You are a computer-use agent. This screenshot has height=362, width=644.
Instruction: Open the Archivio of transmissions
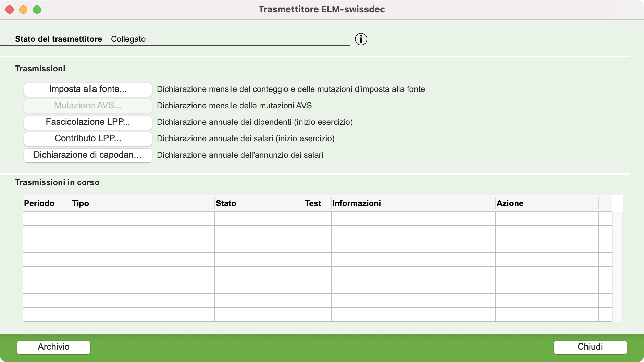pyautogui.click(x=54, y=347)
